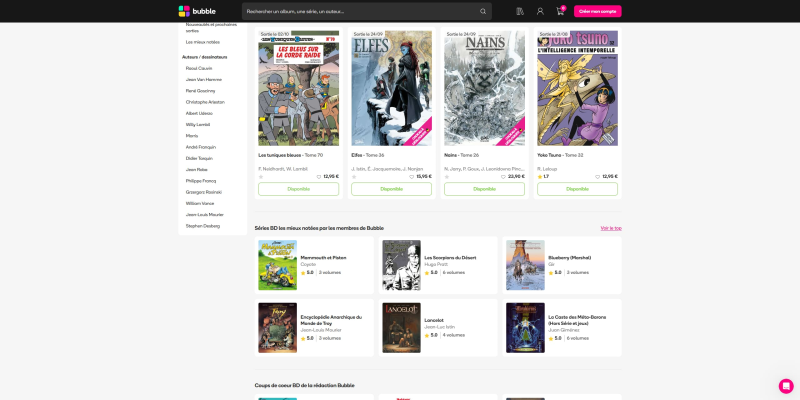The image size is (800, 400).
Task: Click the 23,90 € price on Nains
Action: 516,177
